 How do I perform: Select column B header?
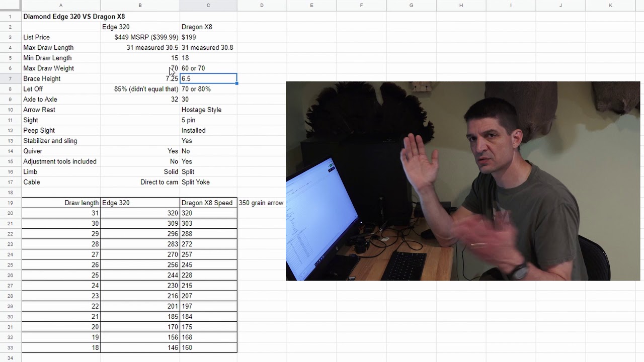point(140,6)
